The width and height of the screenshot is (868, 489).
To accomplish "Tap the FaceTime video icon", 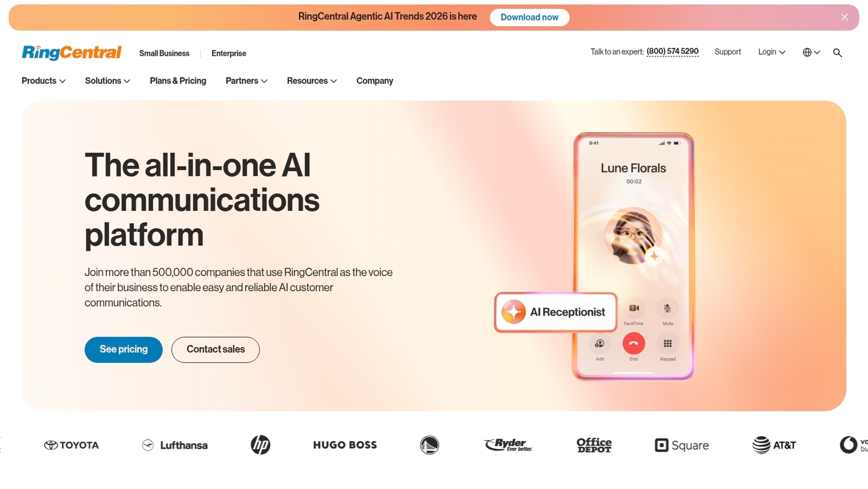I will click(634, 308).
